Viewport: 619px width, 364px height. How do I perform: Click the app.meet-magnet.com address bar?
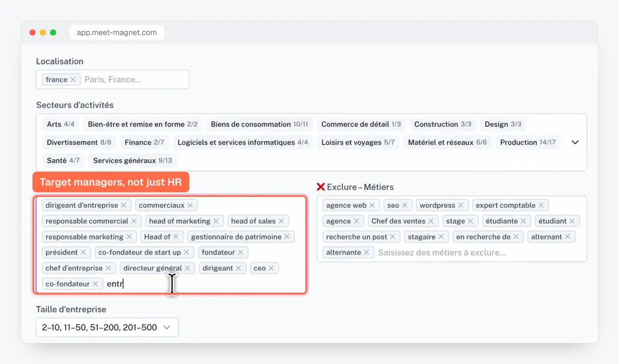pos(117,32)
